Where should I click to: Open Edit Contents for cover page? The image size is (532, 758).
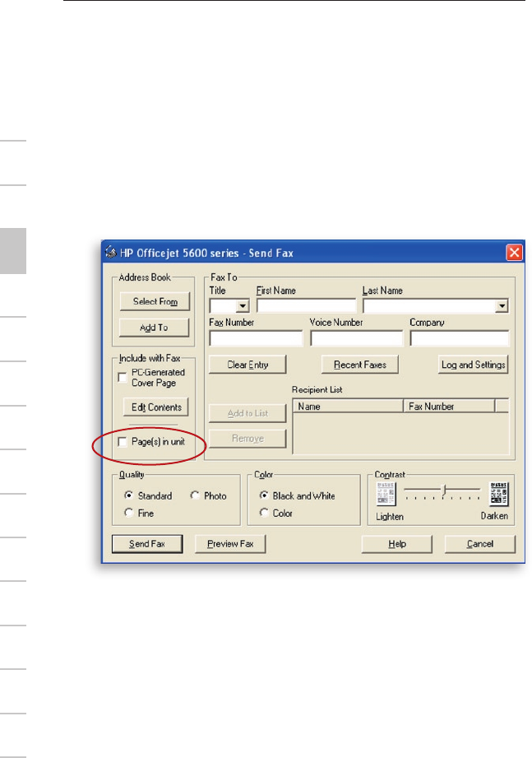[x=156, y=407]
